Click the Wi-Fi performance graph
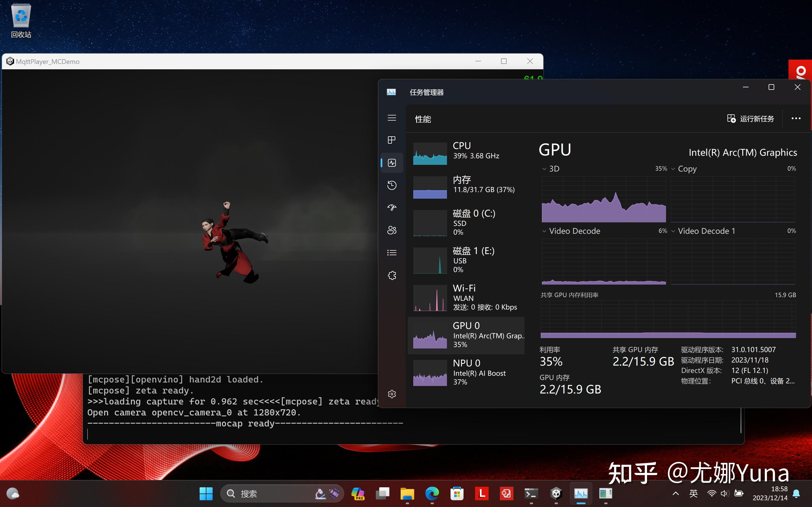 pos(430,298)
